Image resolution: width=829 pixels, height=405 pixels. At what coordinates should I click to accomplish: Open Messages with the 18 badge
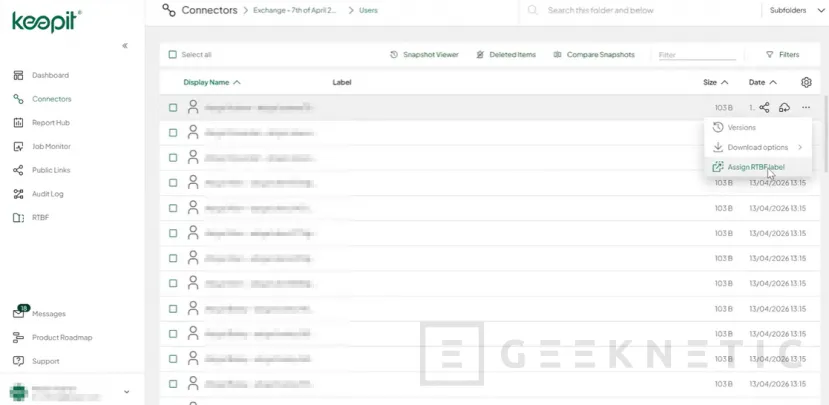(40, 314)
